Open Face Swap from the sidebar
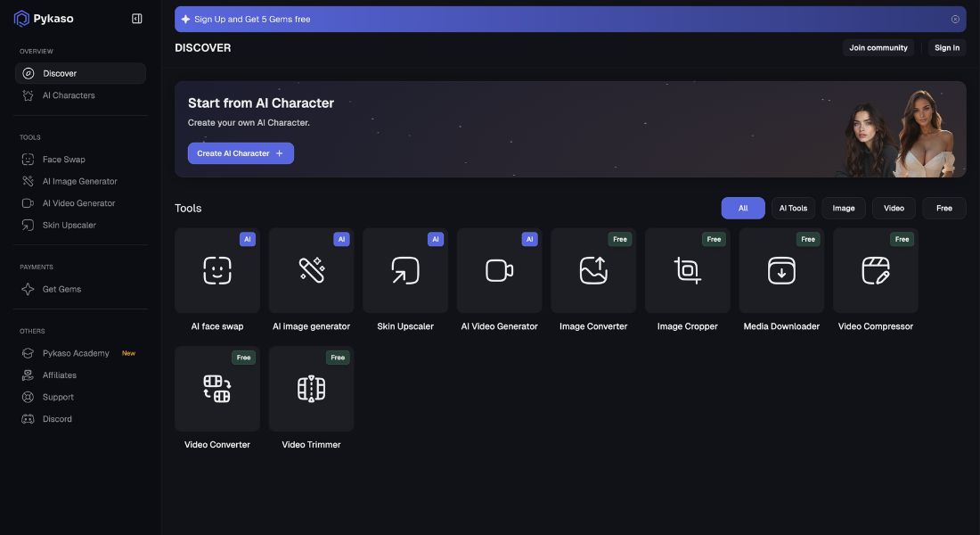Screen dimensions: 980x535 click(80, 159)
